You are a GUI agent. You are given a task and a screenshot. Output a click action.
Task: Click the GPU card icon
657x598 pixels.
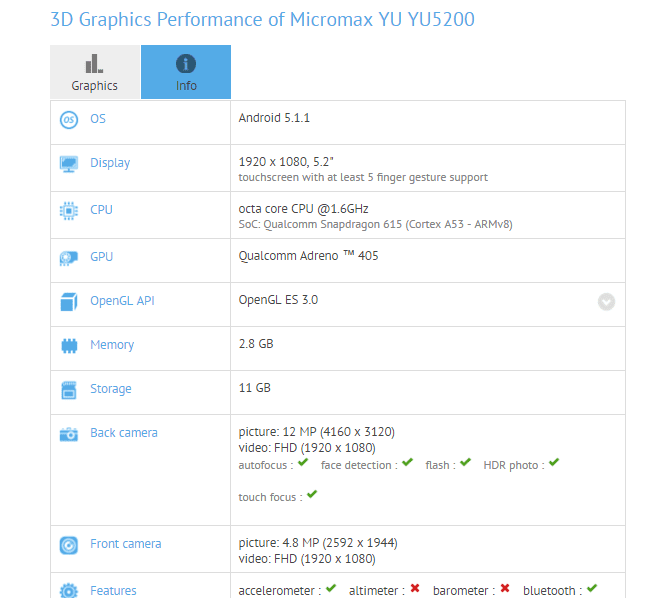point(69,258)
